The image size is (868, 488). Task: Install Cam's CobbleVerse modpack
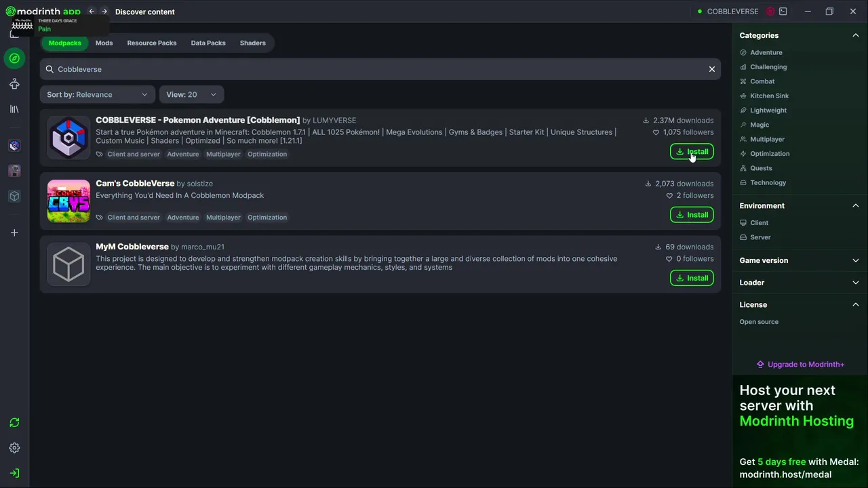(692, 215)
